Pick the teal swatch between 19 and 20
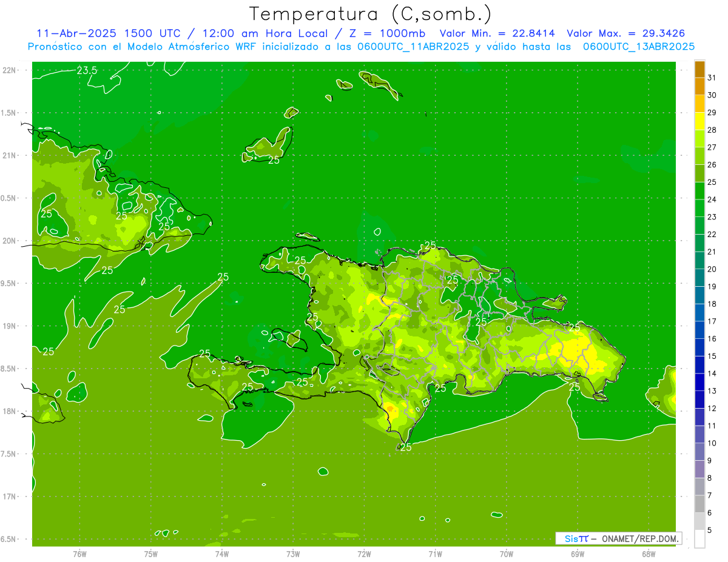The height and width of the screenshot is (562, 728). (699, 278)
